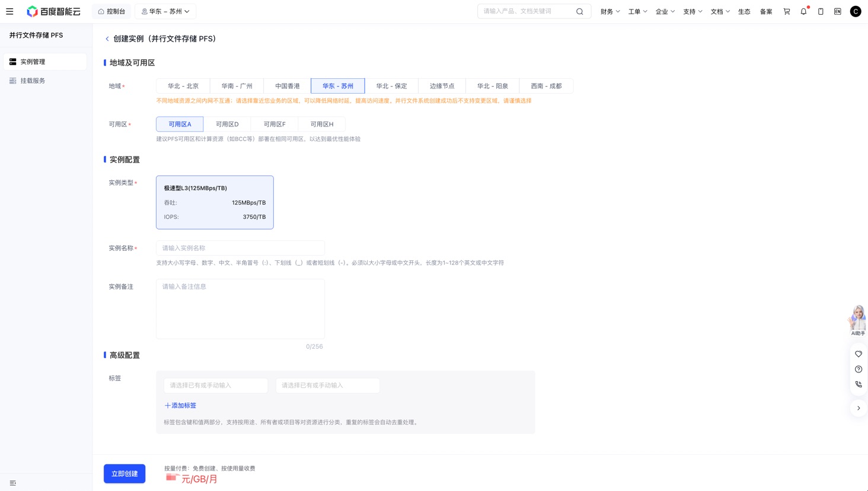The image size is (868, 491).
Task: Open the first tag key selector
Action: [216, 385]
